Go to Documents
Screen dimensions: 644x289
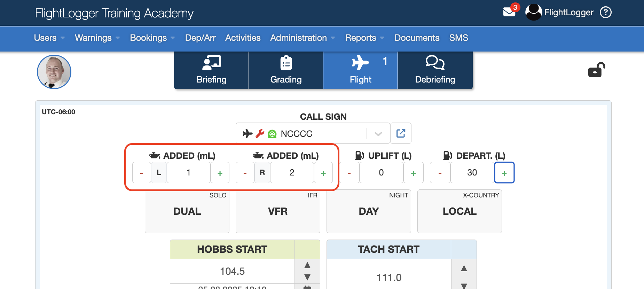417,38
